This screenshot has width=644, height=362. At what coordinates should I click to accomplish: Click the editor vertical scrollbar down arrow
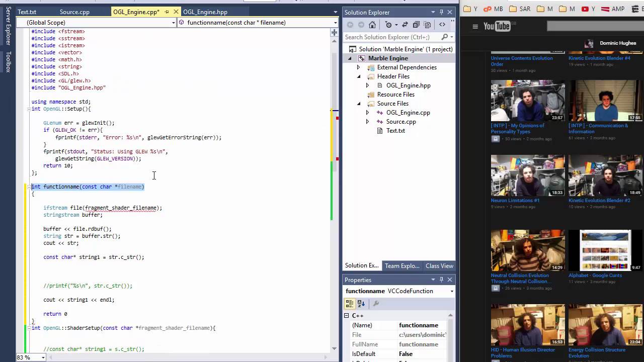334,348
